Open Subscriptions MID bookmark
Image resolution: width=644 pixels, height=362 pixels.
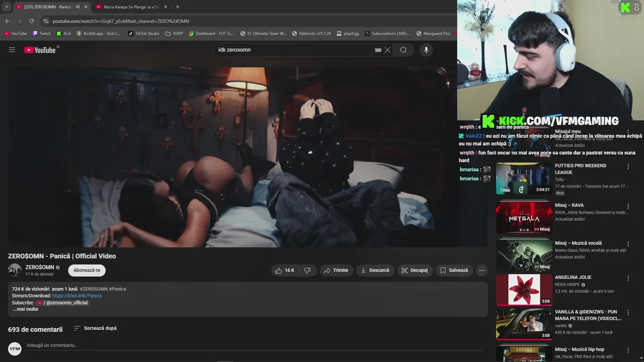[x=387, y=34]
